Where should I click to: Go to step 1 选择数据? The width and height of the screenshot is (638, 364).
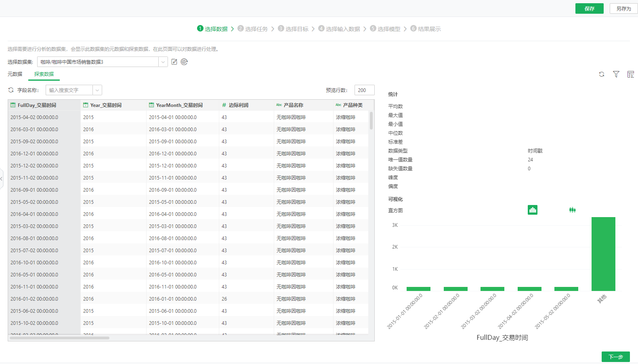coord(212,29)
